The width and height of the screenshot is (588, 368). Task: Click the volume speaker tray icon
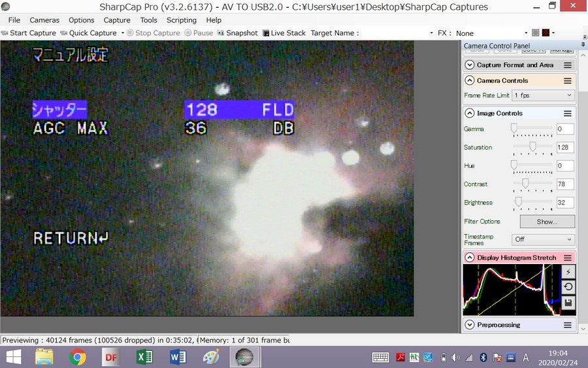coord(455,358)
